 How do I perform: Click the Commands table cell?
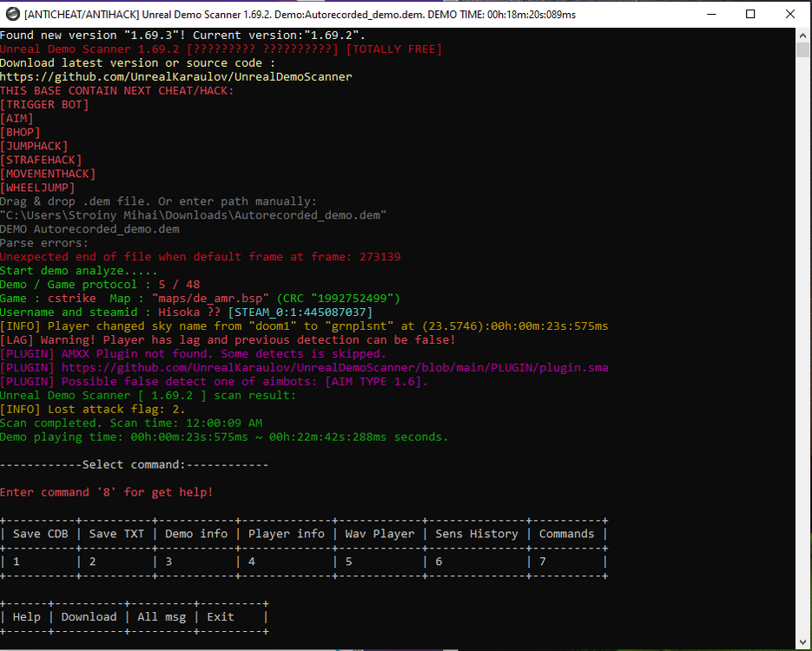tap(566, 534)
